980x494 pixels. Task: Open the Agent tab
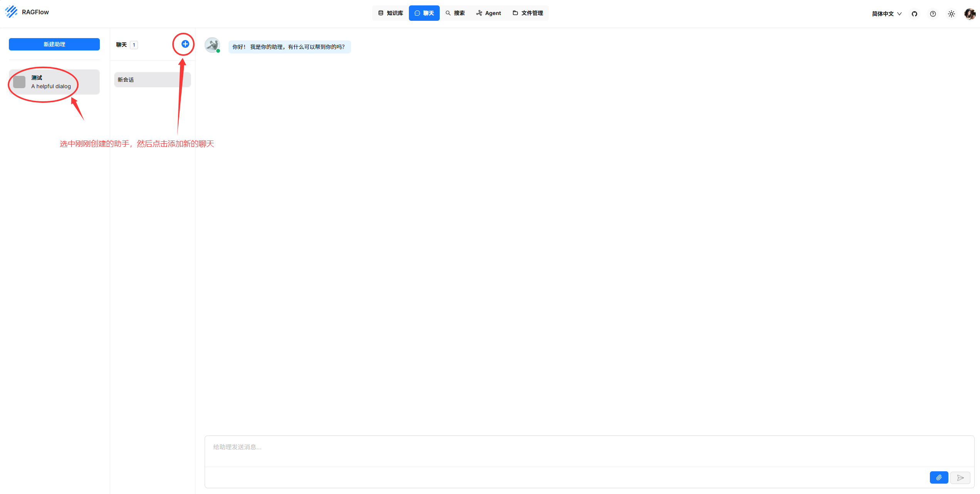[489, 13]
